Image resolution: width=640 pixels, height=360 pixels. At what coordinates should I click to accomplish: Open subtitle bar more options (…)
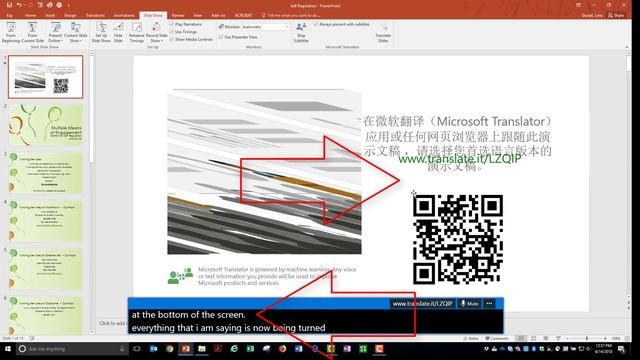coord(489,303)
